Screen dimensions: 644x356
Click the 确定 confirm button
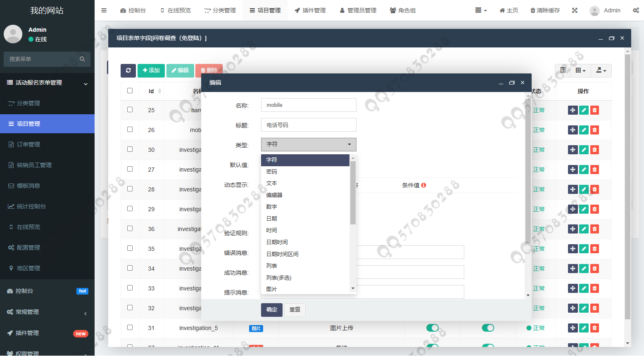pyautogui.click(x=272, y=310)
